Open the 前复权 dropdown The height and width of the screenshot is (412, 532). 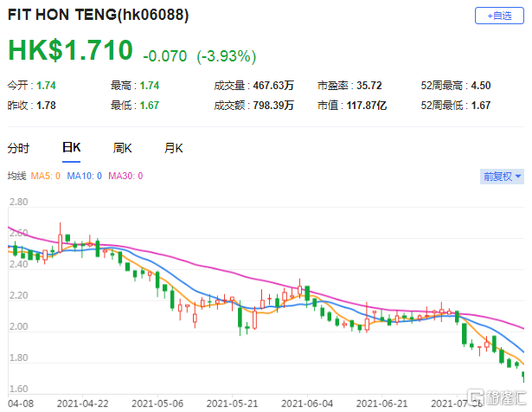502,177
